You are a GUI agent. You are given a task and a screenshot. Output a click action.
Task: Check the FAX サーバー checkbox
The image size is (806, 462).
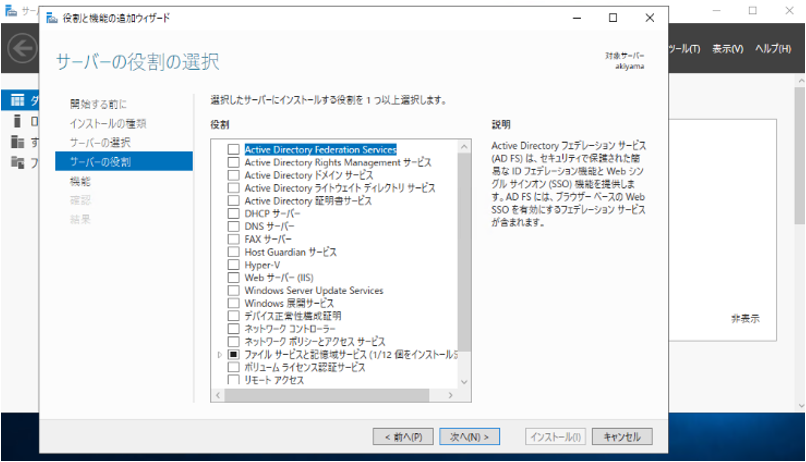click(x=233, y=239)
